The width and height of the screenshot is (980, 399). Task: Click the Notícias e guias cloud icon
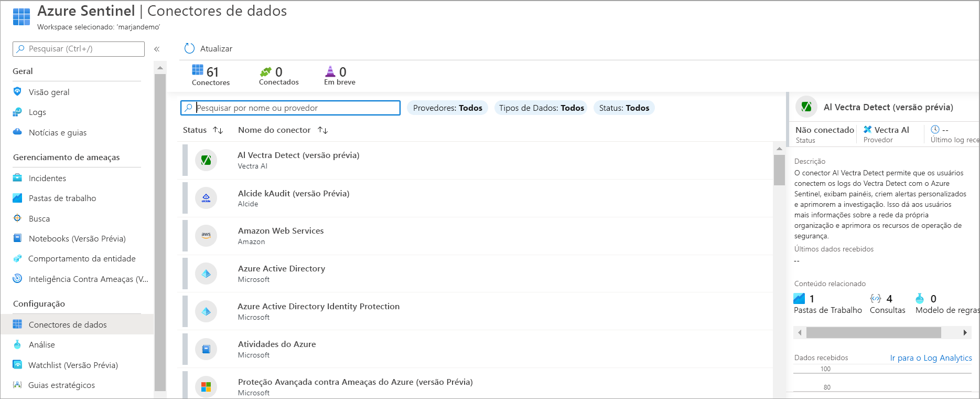pos(17,132)
